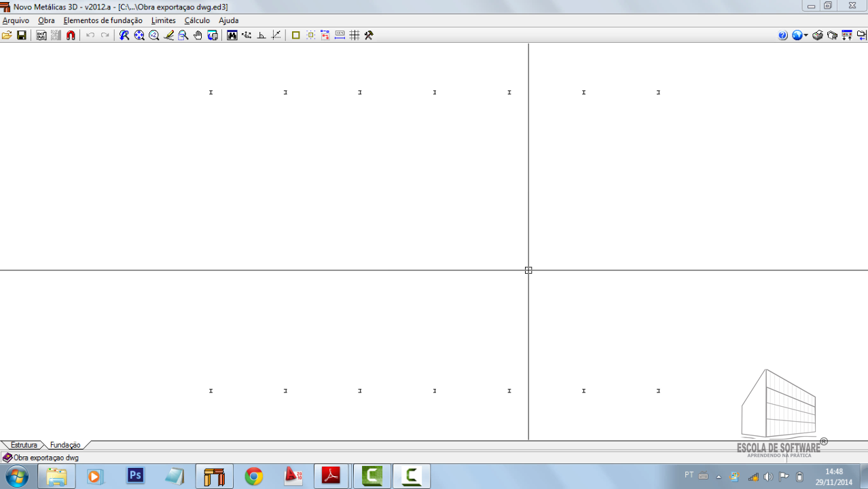The height and width of the screenshot is (489, 868).
Task: Expand the globe icon dropdown arrow
Action: coord(806,35)
